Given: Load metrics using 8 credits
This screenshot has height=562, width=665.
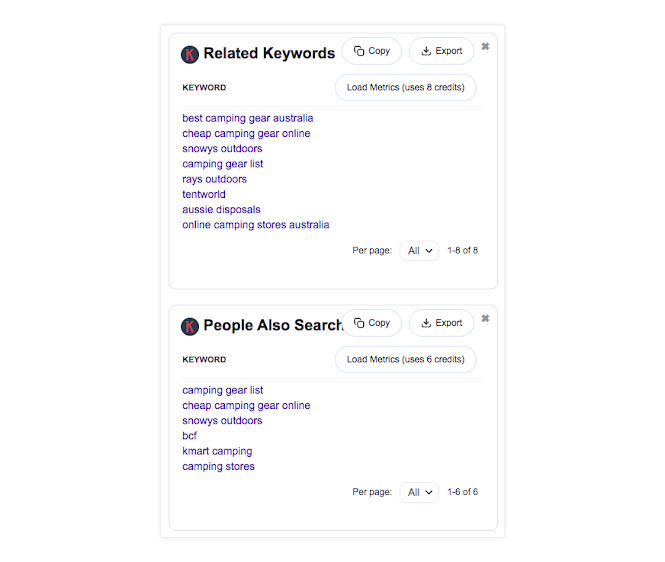Looking at the screenshot, I should [405, 87].
